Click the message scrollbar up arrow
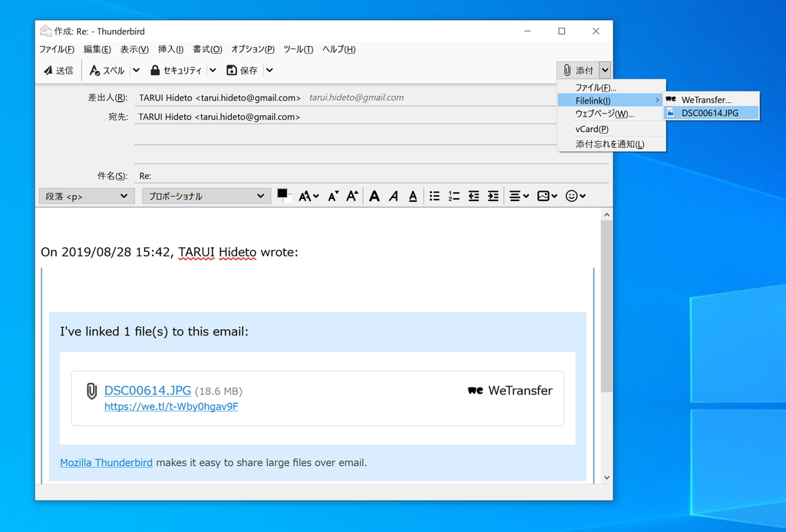The height and width of the screenshot is (532, 786). point(606,215)
